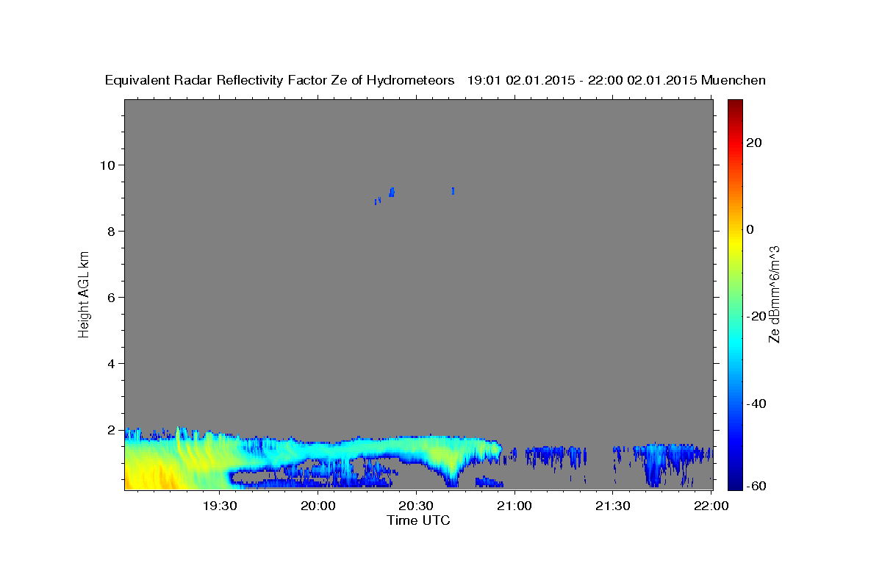Click the 20:00 time tick label

click(318, 506)
